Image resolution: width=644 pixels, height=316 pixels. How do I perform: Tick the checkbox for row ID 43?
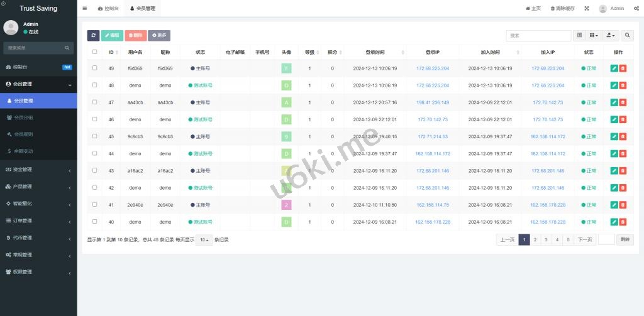95,170
